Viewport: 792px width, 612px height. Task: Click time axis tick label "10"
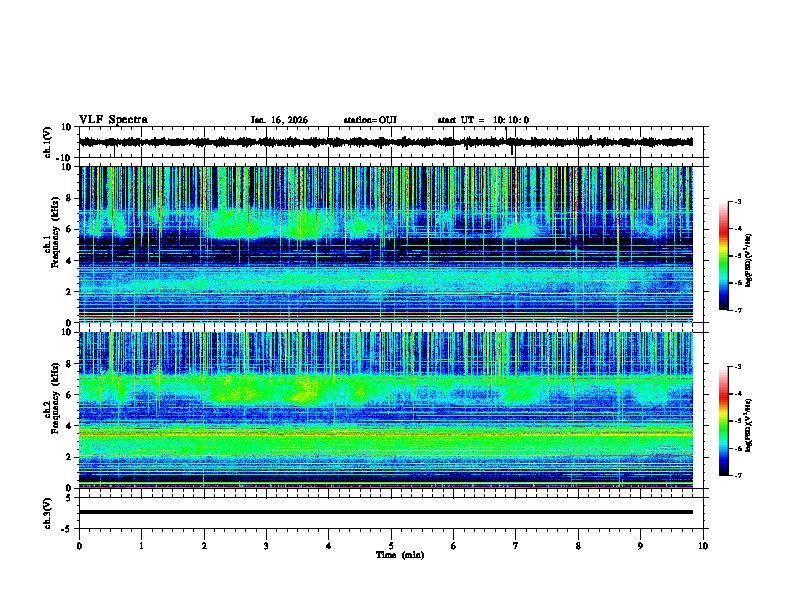click(703, 546)
